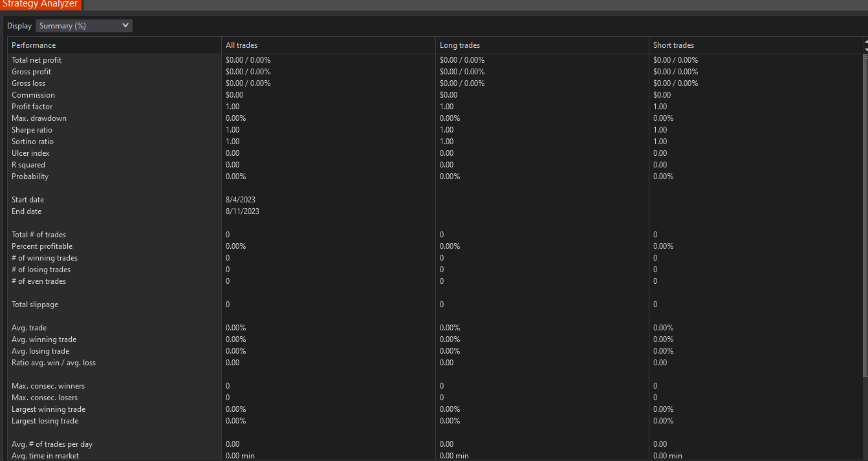Click the Percent profitable row label

[42, 246]
